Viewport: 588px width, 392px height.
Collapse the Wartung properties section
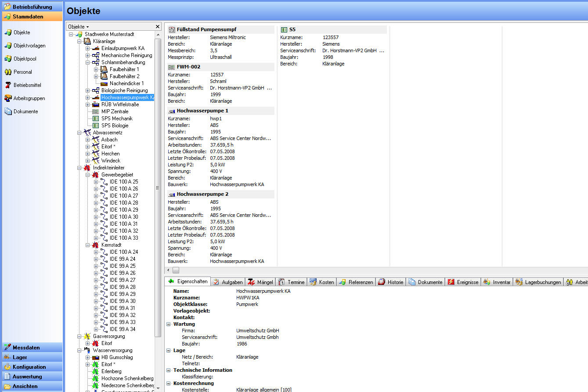169,324
